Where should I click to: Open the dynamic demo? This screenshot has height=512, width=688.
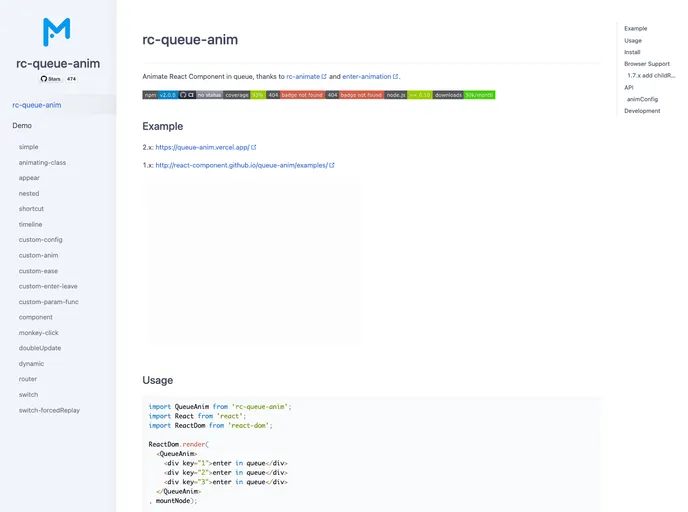click(31, 364)
